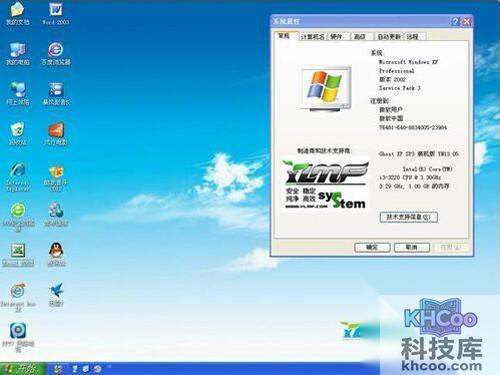Open the Internet Explorer desktop icon

pyautogui.click(x=18, y=177)
